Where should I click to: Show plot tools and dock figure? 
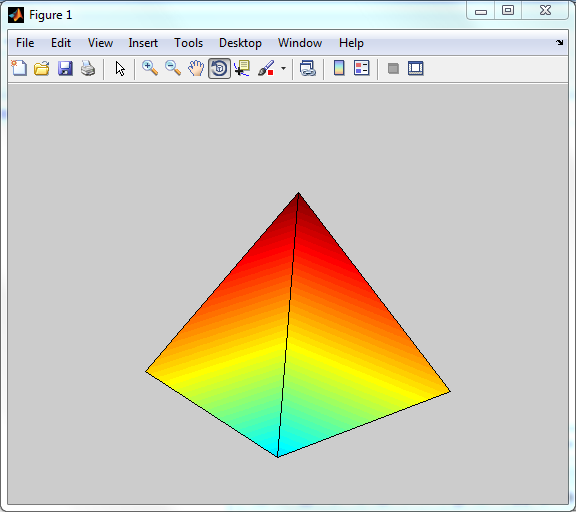[x=416, y=68]
